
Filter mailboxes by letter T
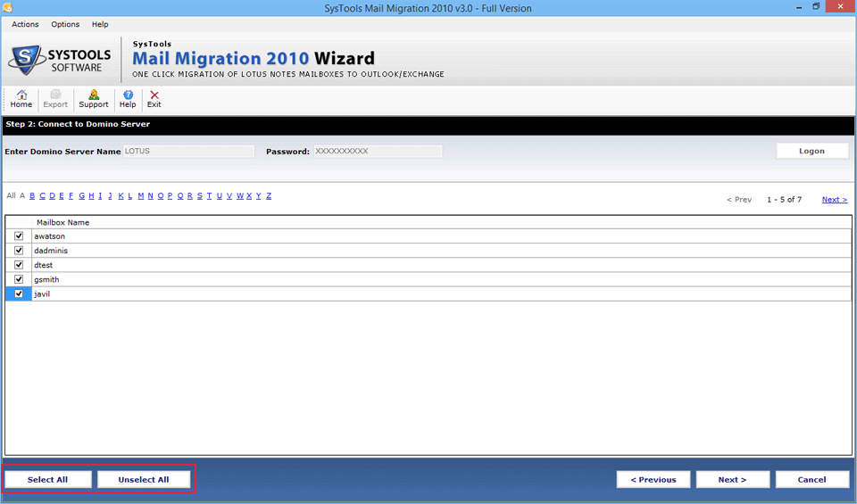[x=209, y=195]
